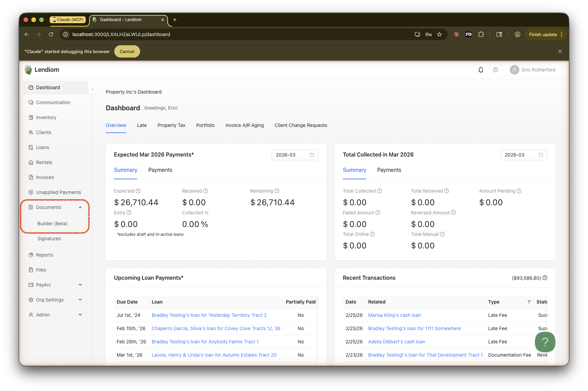The width and height of the screenshot is (588, 391).
Task: Open filter on Type column header
Action: click(x=529, y=302)
